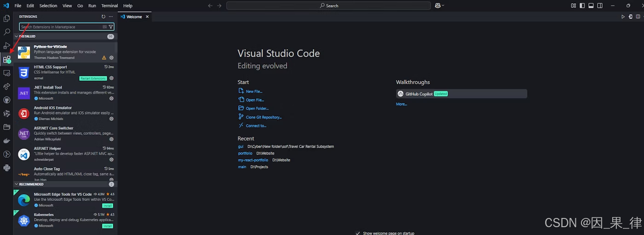644x235 pixels.
Task: Go back using the navigation arrow
Action: (x=210, y=6)
